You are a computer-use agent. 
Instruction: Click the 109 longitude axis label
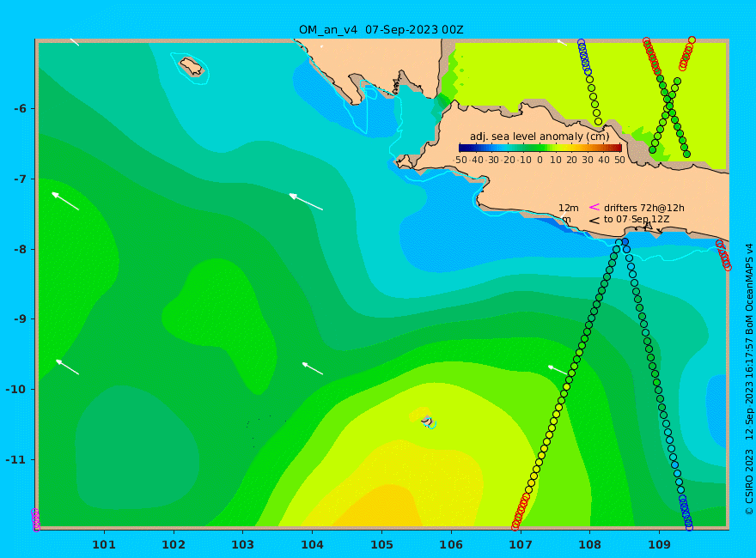[659, 545]
